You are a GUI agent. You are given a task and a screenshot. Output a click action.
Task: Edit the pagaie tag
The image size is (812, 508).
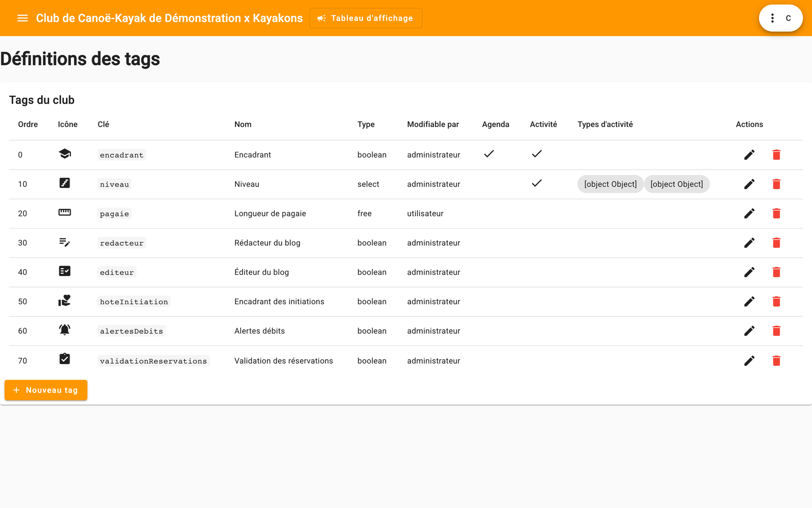pyautogui.click(x=749, y=214)
